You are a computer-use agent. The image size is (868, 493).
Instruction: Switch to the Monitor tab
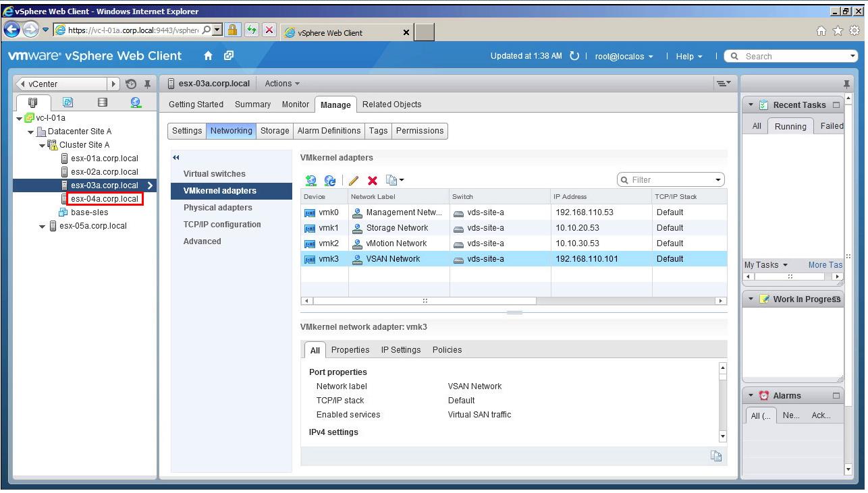(296, 105)
